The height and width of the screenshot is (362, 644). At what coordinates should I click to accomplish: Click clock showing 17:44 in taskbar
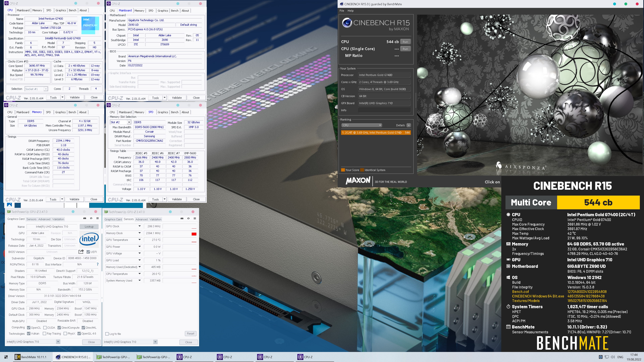tap(634, 355)
